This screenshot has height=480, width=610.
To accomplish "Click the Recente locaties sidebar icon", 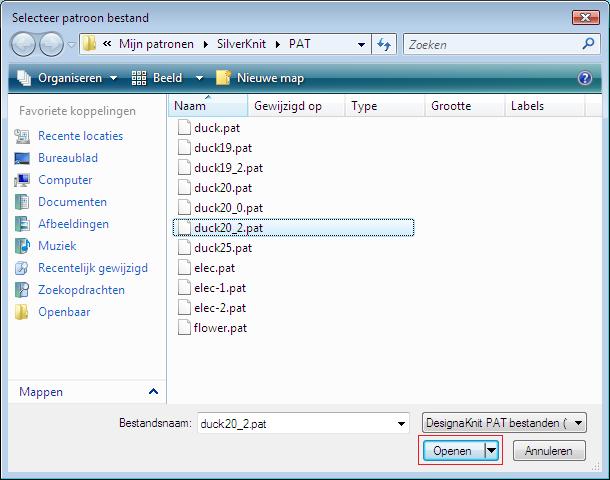I will (22, 136).
